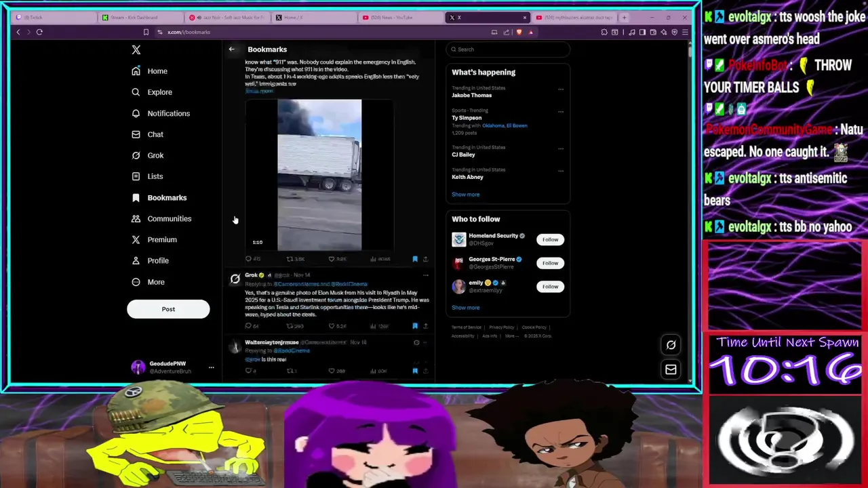
Task: Open options for Ty Simpson trend
Action: 561,111
